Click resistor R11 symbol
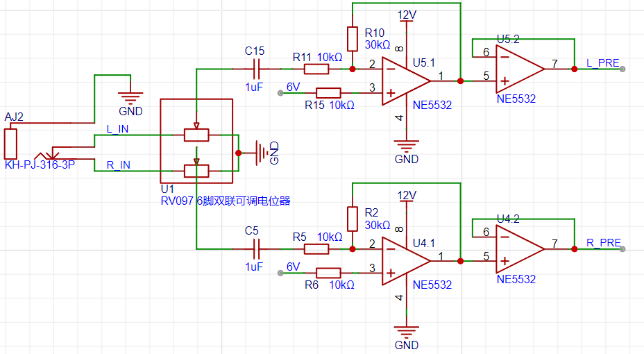 point(316,69)
